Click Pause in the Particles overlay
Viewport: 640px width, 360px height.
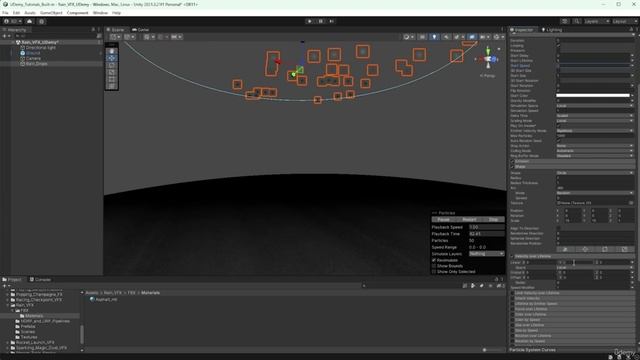pos(443,220)
